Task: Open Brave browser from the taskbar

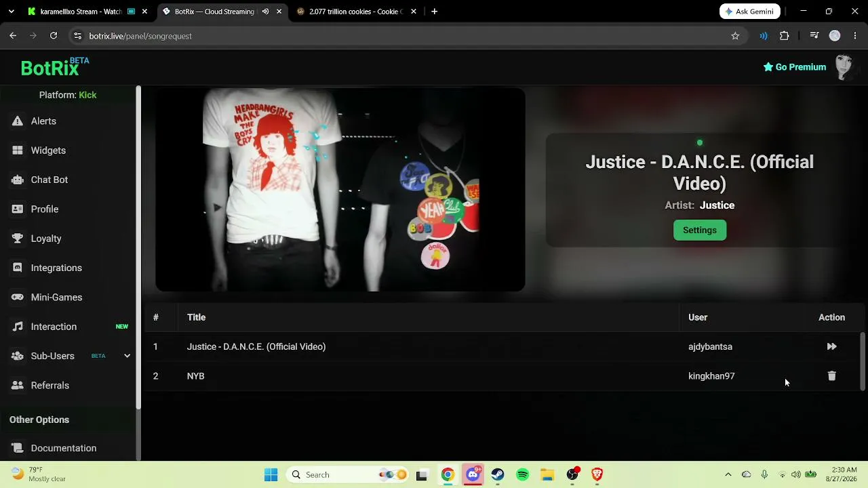Action: tap(597, 474)
